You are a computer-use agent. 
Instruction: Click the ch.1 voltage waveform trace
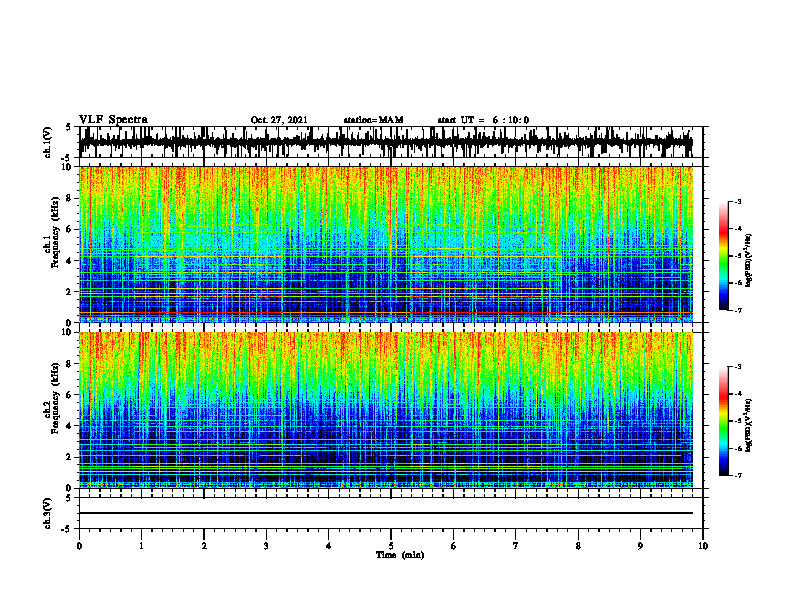[385, 142]
